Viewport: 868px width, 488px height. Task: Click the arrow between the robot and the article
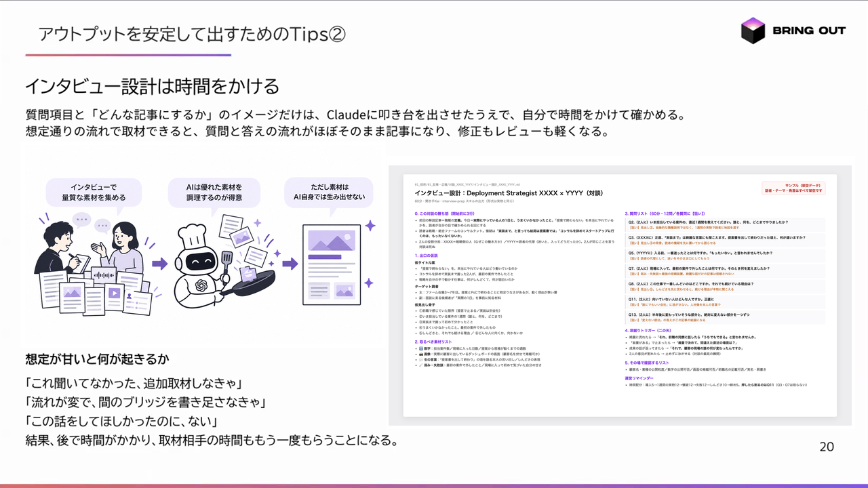click(x=290, y=264)
